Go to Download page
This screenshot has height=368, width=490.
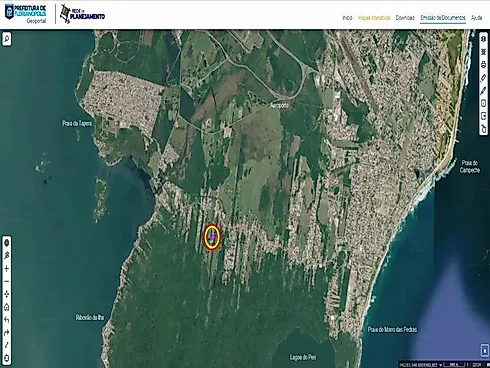coord(405,18)
